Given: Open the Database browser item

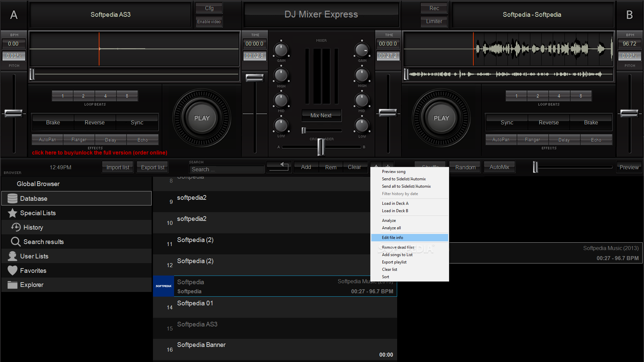Looking at the screenshot, I should (x=76, y=198).
